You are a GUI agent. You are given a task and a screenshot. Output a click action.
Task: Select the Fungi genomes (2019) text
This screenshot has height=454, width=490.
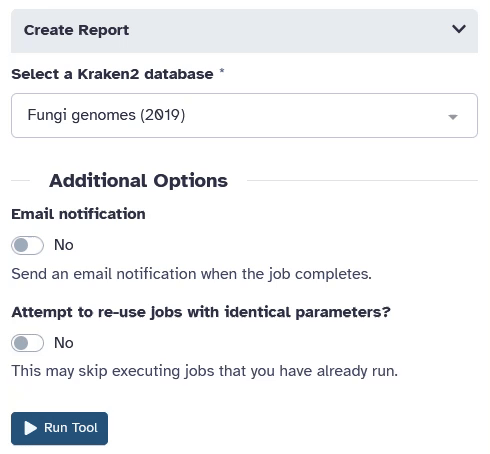106,115
